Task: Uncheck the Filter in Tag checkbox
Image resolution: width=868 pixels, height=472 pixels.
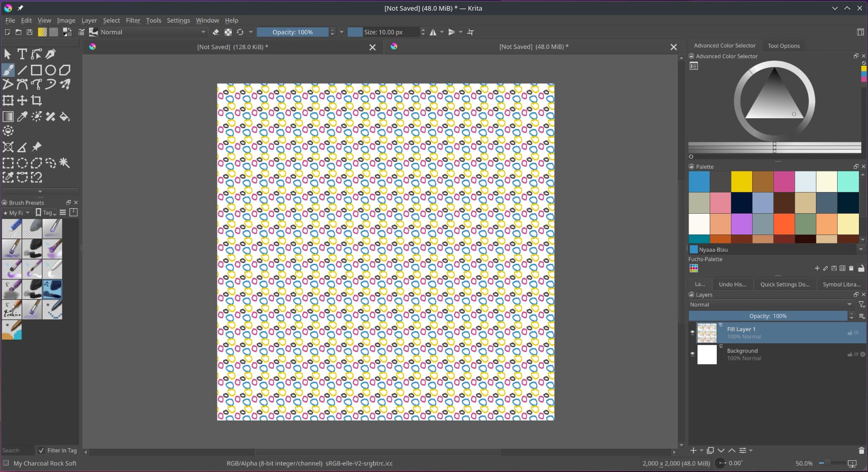Action: (41, 450)
